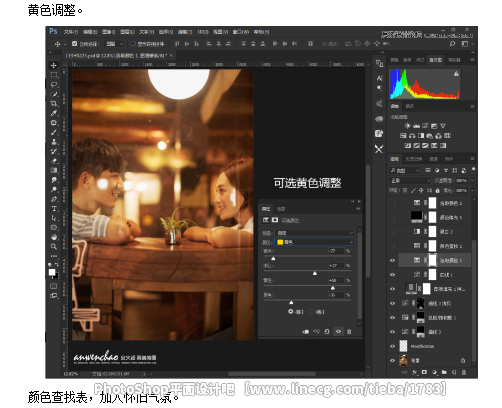Click the layer style fx icon
The width and height of the screenshot is (502, 408).
[415, 372]
